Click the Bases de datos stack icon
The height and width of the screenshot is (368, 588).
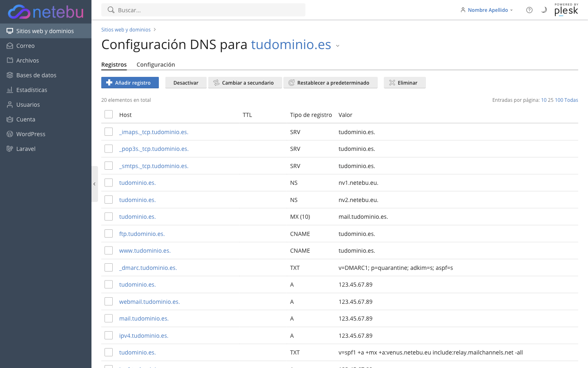coord(10,75)
